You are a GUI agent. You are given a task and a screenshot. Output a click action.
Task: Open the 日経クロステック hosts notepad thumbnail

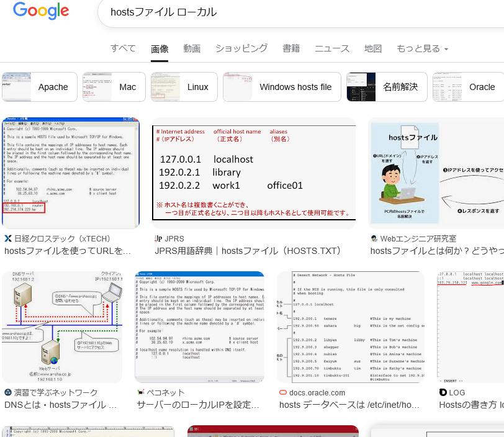(71, 173)
